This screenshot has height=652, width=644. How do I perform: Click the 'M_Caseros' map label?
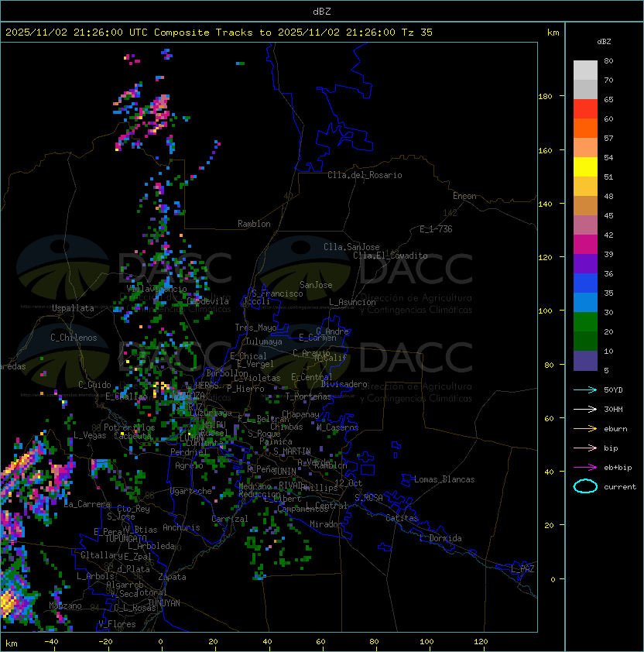point(337,427)
